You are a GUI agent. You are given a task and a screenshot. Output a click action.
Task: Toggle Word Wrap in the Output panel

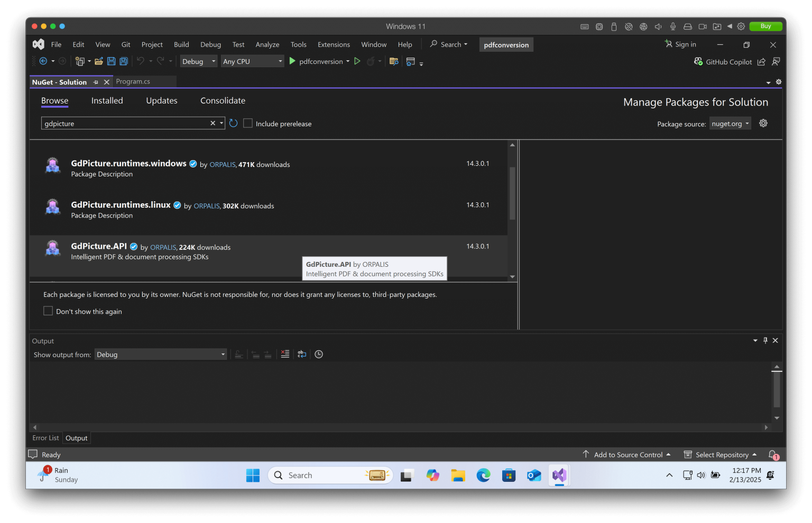point(302,354)
